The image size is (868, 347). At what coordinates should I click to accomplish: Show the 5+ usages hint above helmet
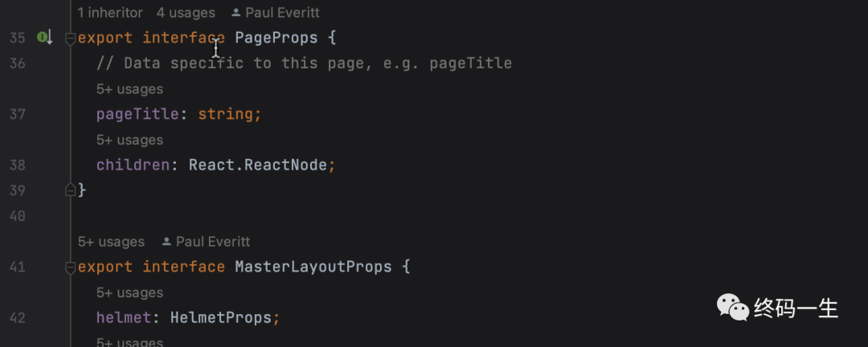(129, 292)
